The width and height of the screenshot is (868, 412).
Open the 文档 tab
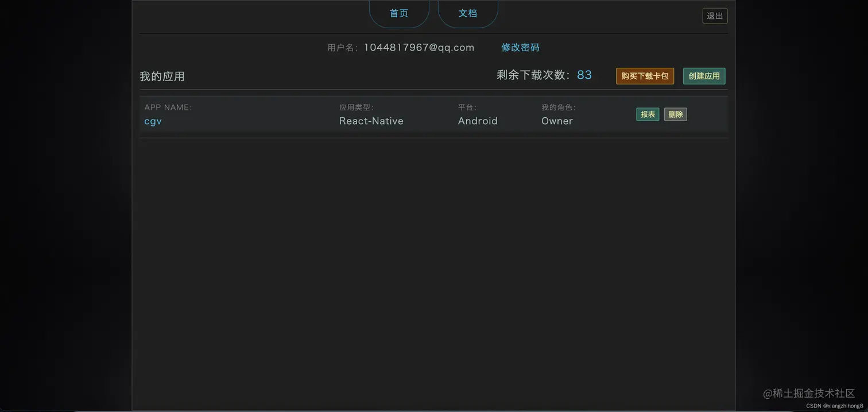[x=467, y=13]
